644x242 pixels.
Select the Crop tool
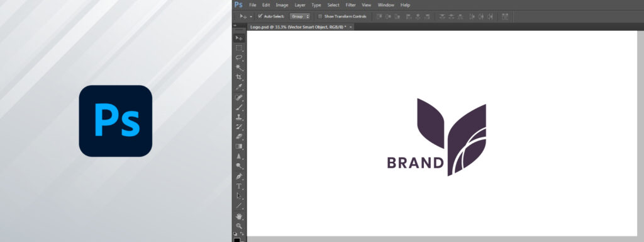click(x=239, y=78)
